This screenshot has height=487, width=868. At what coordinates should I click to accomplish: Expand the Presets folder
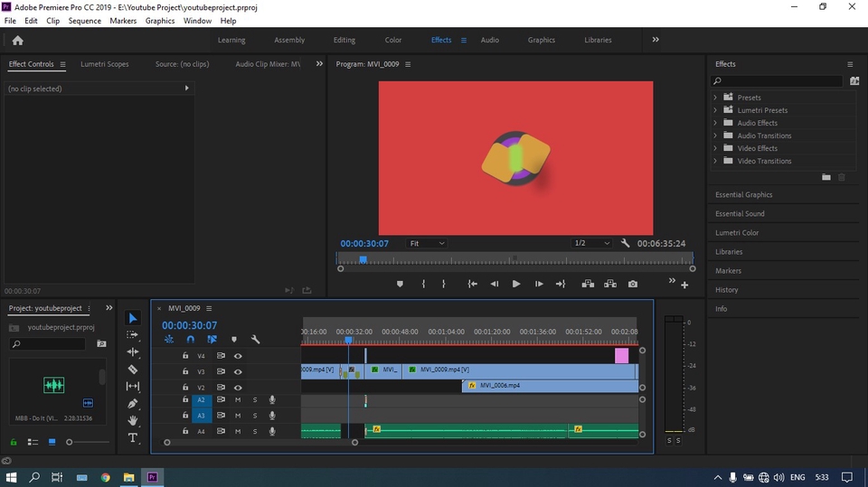[715, 98]
